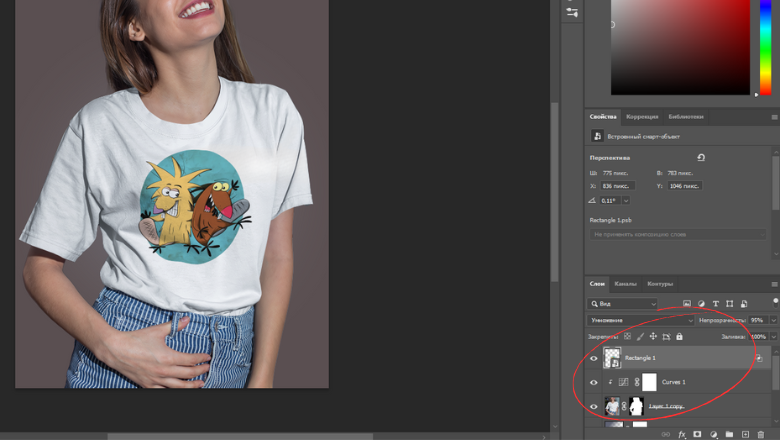Viewport: 780px width, 440px height.
Task: Click the delete layer trash icon
Action: 760,435
